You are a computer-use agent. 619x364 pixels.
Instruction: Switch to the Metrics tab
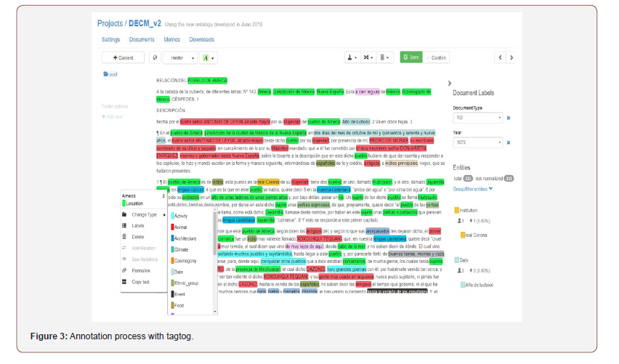[x=172, y=40]
